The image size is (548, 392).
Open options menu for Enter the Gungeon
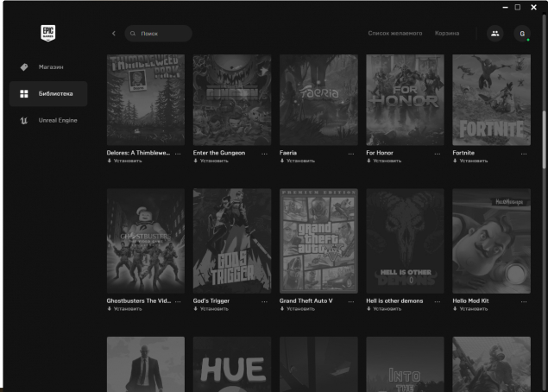pos(264,154)
